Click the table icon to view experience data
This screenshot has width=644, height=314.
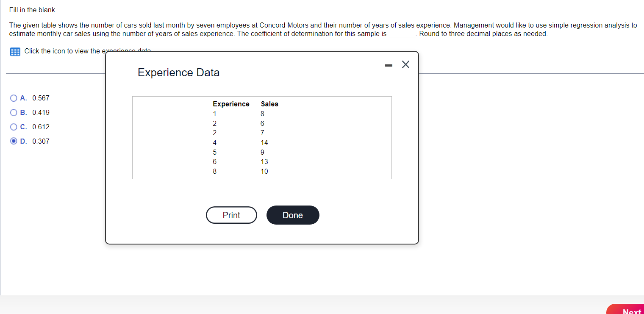[15, 51]
